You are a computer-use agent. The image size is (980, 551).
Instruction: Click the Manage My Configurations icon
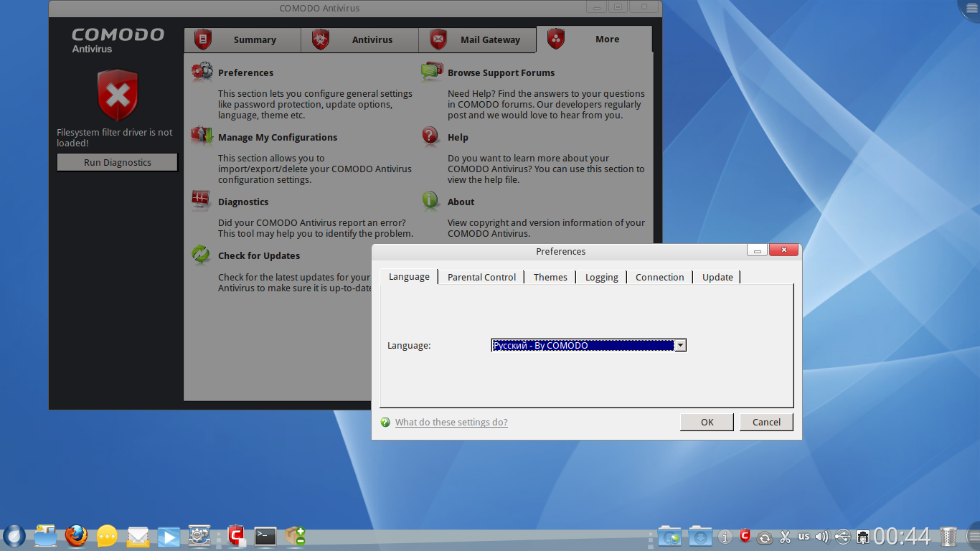[x=202, y=136]
